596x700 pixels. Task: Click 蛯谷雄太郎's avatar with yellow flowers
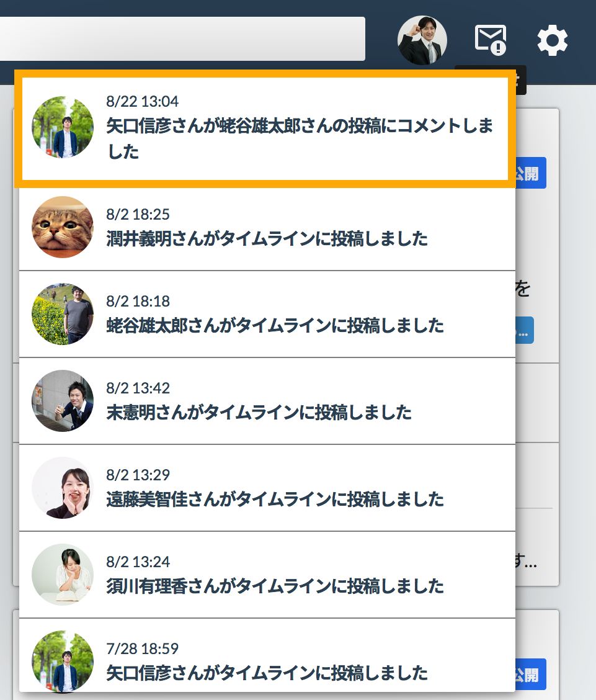[63, 314]
